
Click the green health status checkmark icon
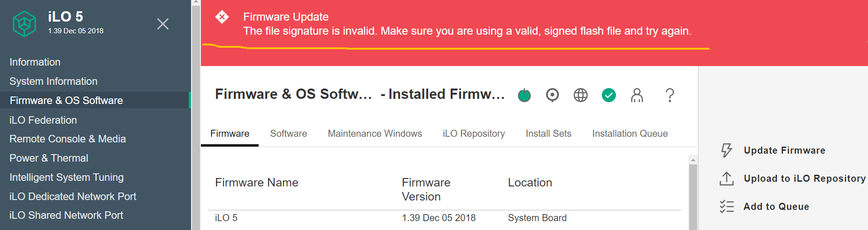[x=609, y=96]
